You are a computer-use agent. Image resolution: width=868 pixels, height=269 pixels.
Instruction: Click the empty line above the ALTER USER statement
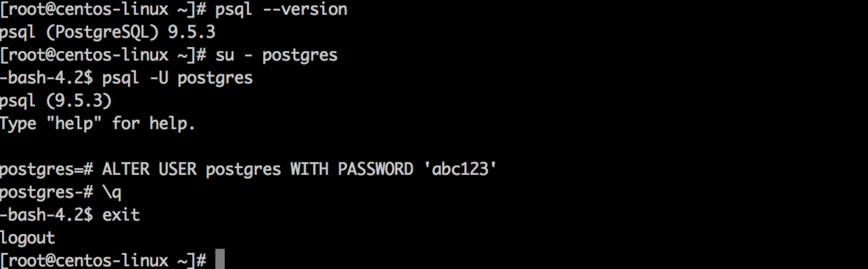click(x=434, y=146)
